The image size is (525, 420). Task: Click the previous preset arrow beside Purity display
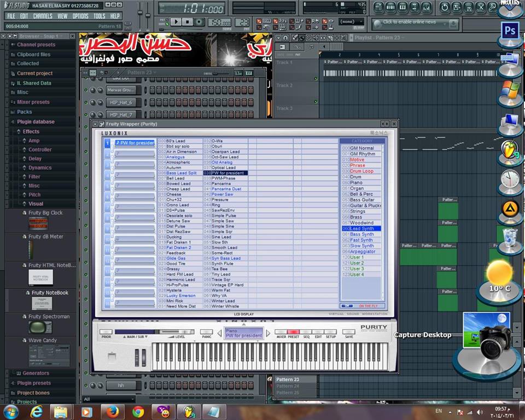[x=220, y=333]
